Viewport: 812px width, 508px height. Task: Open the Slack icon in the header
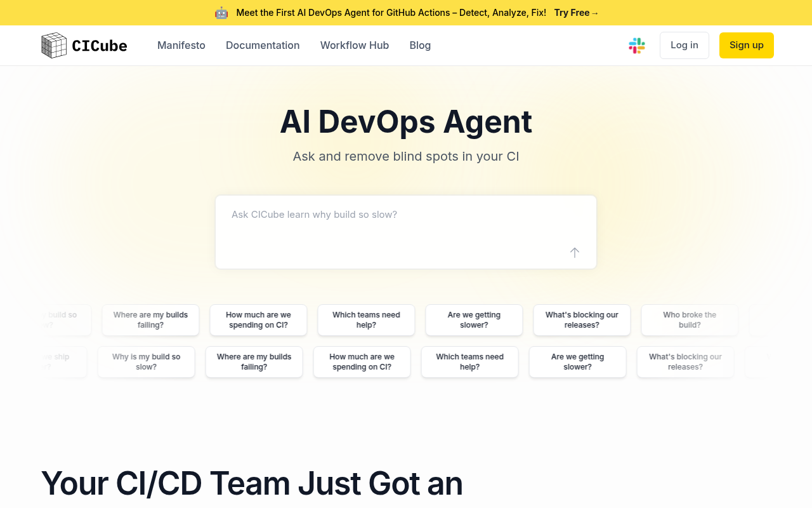coord(636,45)
